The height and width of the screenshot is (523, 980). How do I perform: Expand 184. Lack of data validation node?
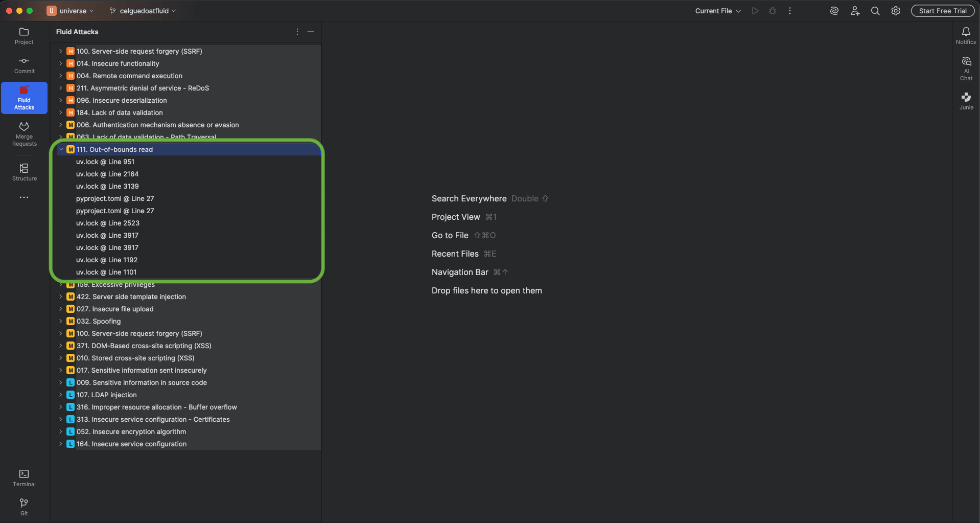[60, 112]
